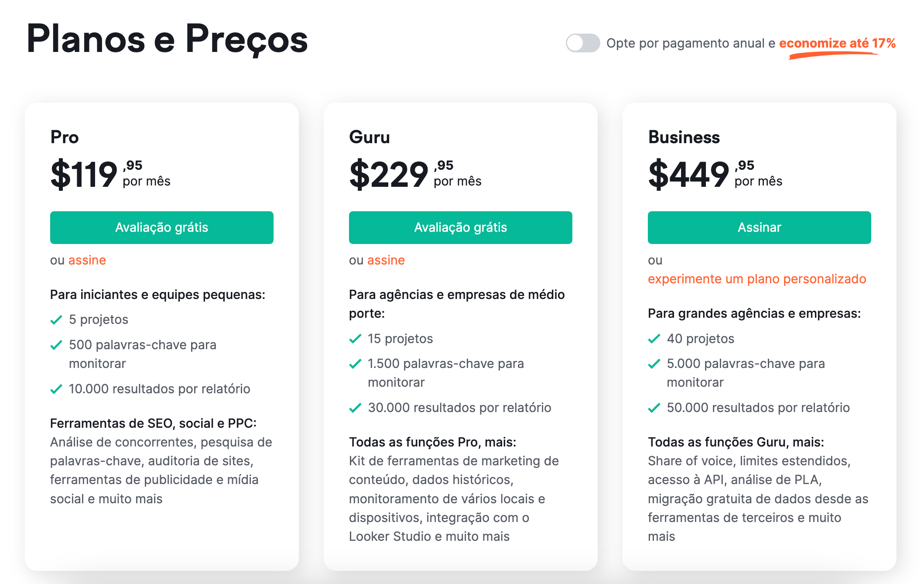Click "Avaliação grátis" under the Guru plan
924x584 pixels.
(460, 227)
